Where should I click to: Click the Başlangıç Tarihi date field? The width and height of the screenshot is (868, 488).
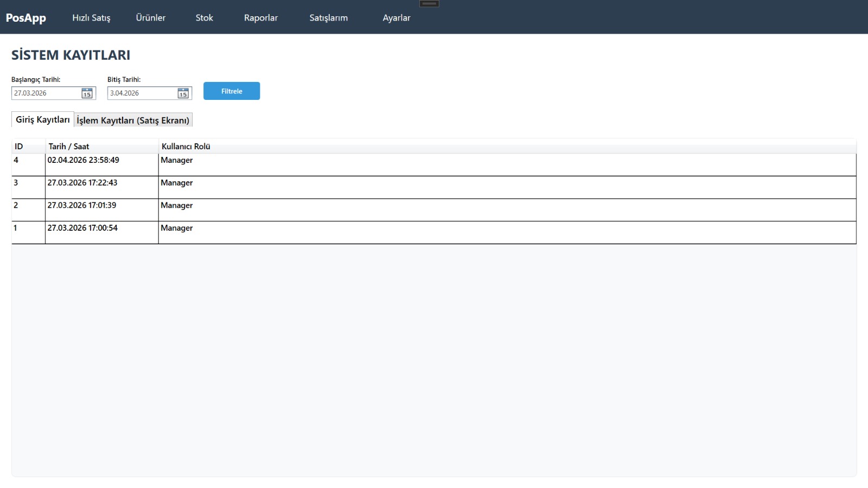click(46, 93)
